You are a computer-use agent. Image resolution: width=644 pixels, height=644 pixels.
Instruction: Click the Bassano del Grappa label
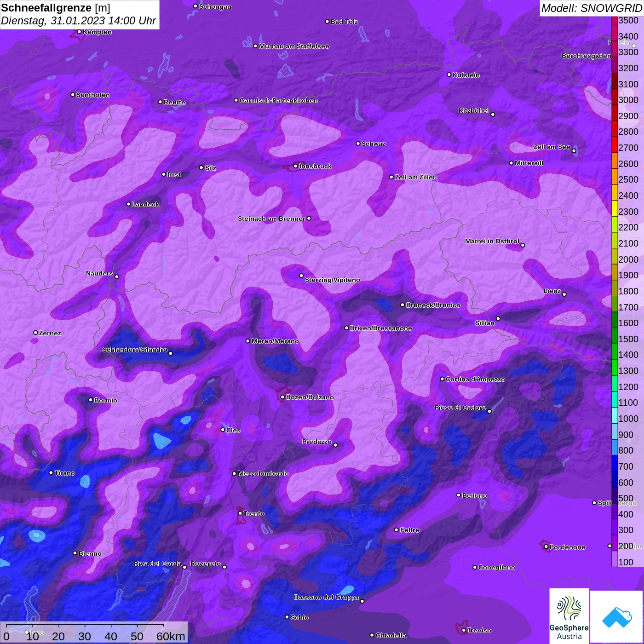(327, 597)
